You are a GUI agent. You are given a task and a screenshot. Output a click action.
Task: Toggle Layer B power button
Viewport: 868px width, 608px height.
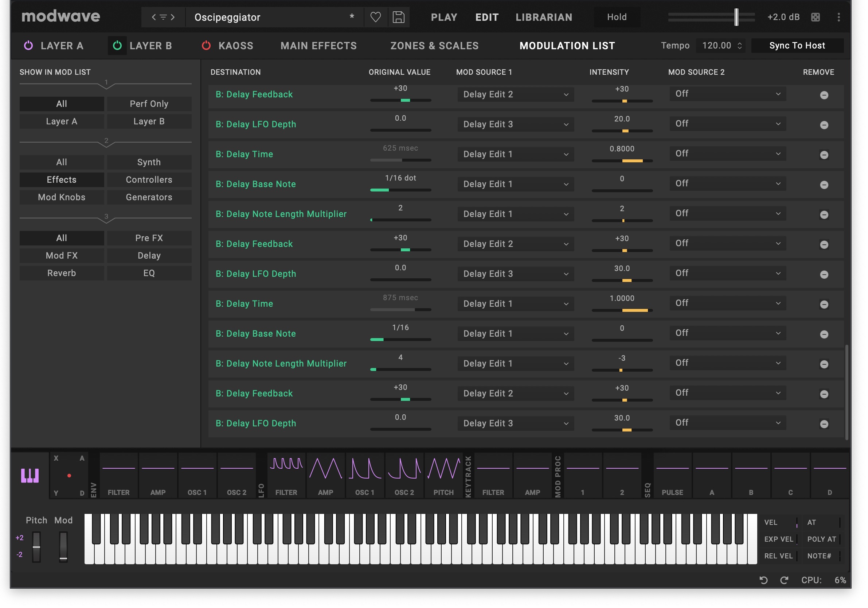[x=117, y=46]
